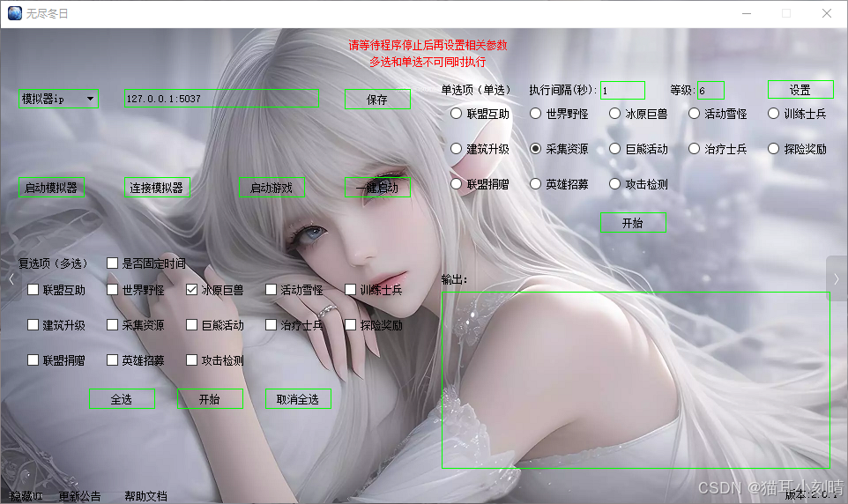This screenshot has height=504, width=848.
Task: Click the 一键启动 button
Action: (x=377, y=188)
